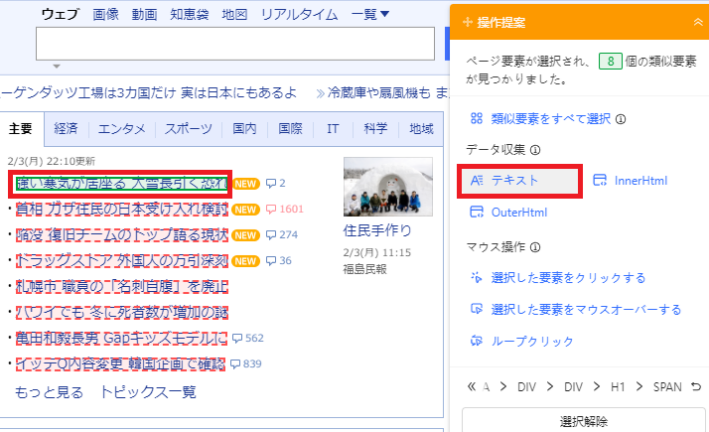Open the リアルタイム search category
Viewport: 709px width, 432px height.
(299, 14)
